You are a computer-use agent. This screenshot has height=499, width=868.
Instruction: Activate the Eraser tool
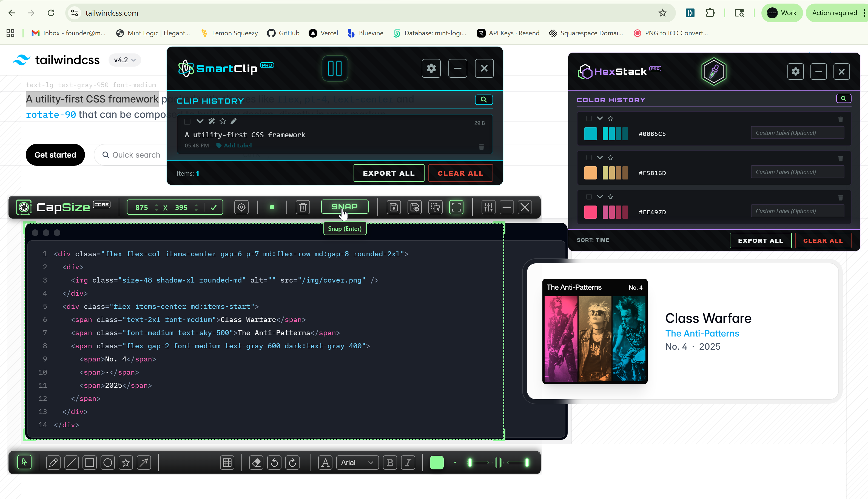(256, 462)
